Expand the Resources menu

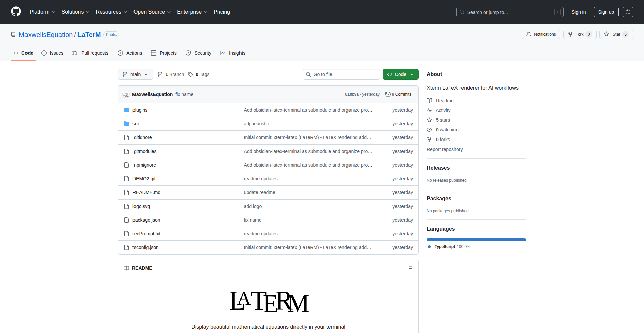tap(111, 12)
